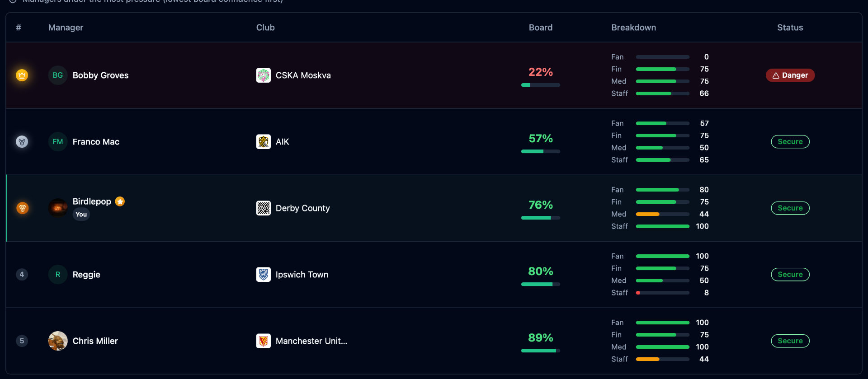Select the Breakdown column header
This screenshot has height=379, width=868.
633,28
